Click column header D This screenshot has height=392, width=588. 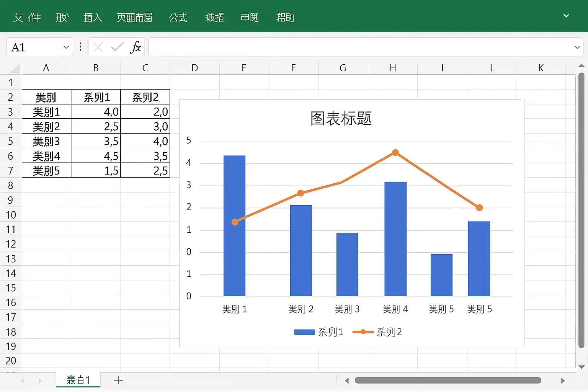194,68
